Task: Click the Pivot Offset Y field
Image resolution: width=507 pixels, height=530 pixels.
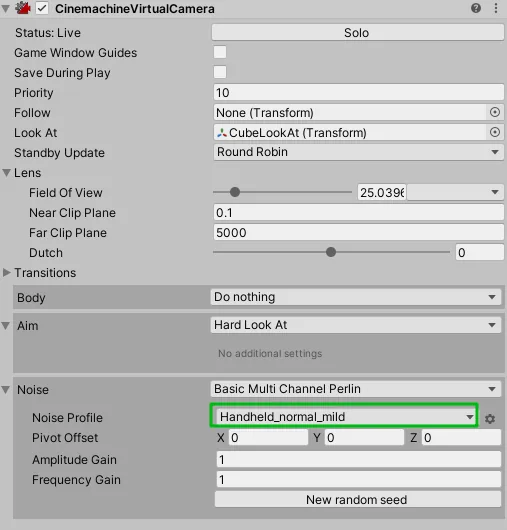Action: coord(364,437)
